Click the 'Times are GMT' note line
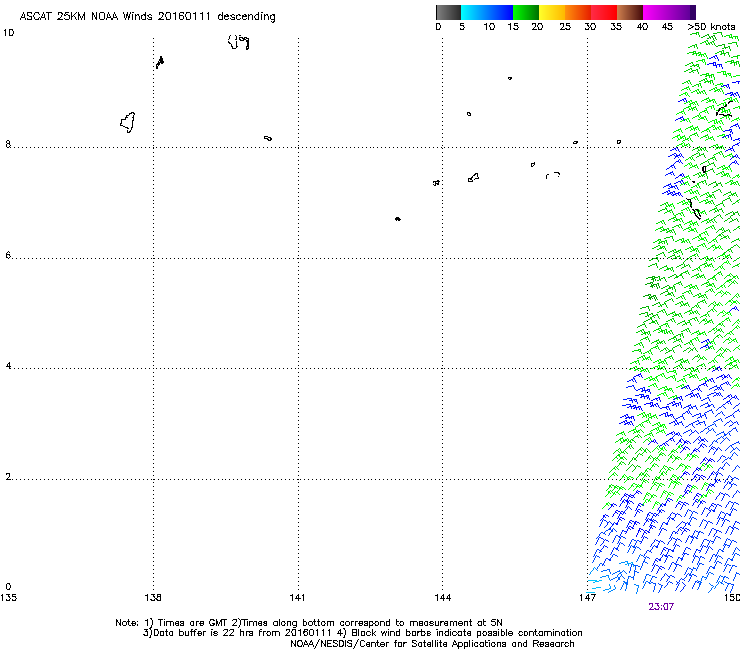Screen dimensions: 740x650 [309, 623]
